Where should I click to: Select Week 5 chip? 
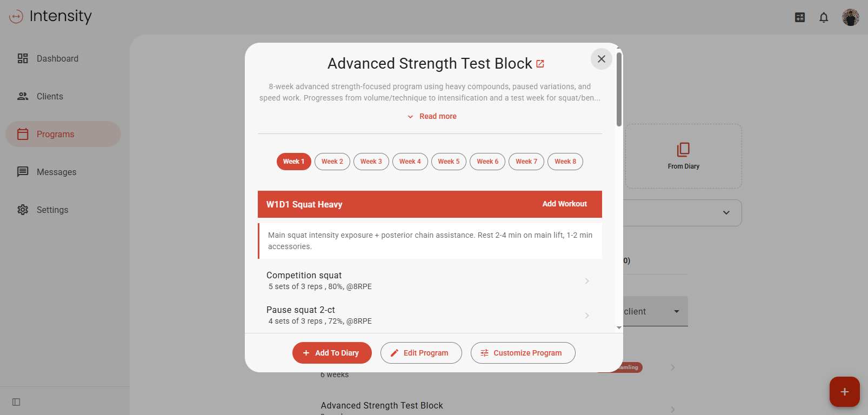click(x=449, y=162)
